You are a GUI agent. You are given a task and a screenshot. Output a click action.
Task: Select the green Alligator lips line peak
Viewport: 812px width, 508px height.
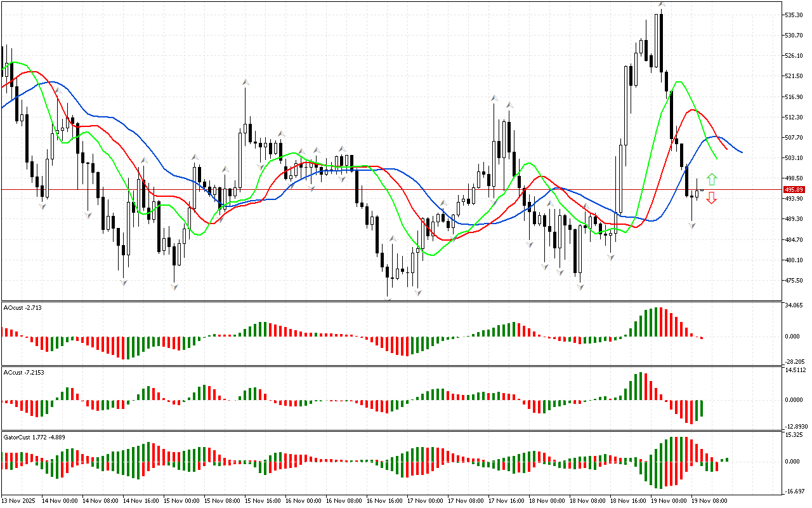pos(679,82)
